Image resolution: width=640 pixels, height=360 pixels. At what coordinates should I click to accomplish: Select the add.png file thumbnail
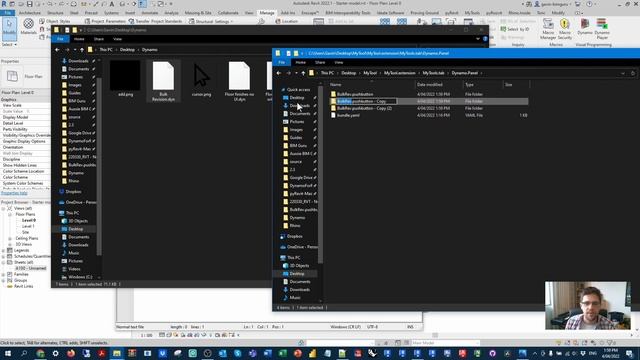(x=125, y=79)
